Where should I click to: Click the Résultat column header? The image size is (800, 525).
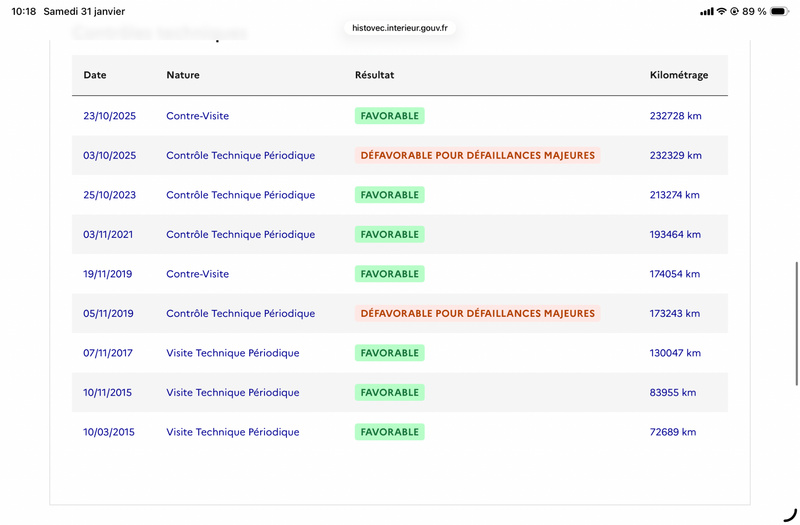coord(374,75)
